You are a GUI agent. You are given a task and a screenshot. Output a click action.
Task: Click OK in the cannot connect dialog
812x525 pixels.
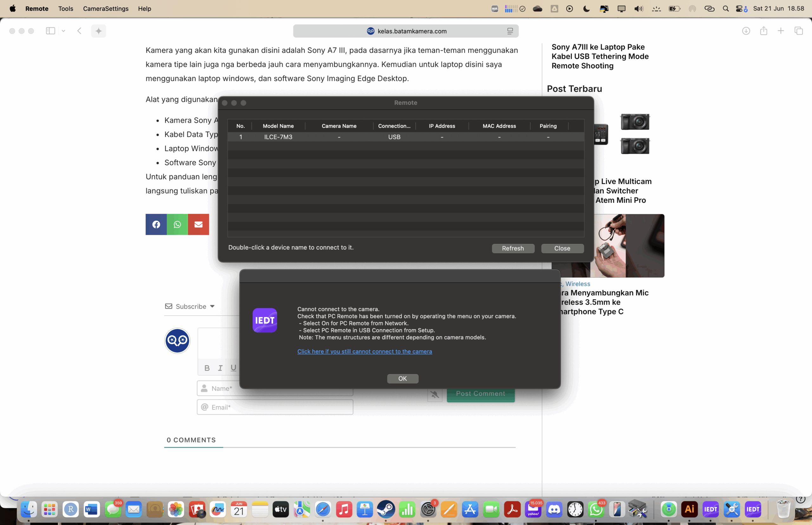point(403,378)
